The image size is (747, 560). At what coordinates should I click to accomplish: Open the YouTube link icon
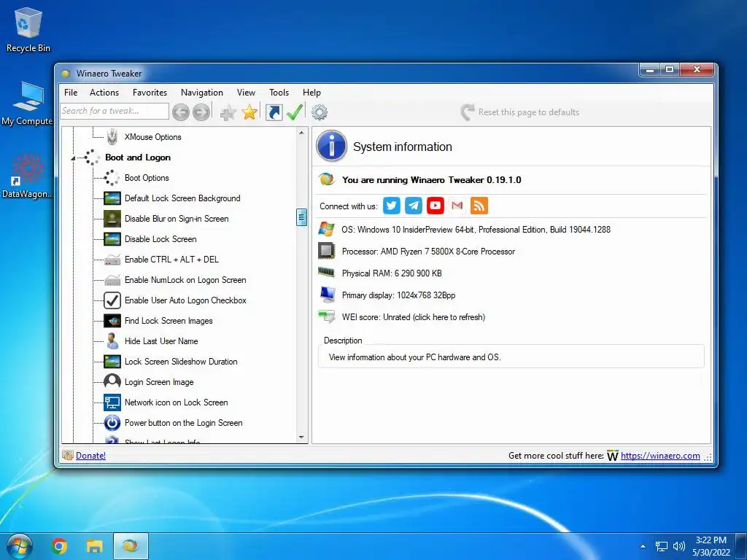click(435, 206)
